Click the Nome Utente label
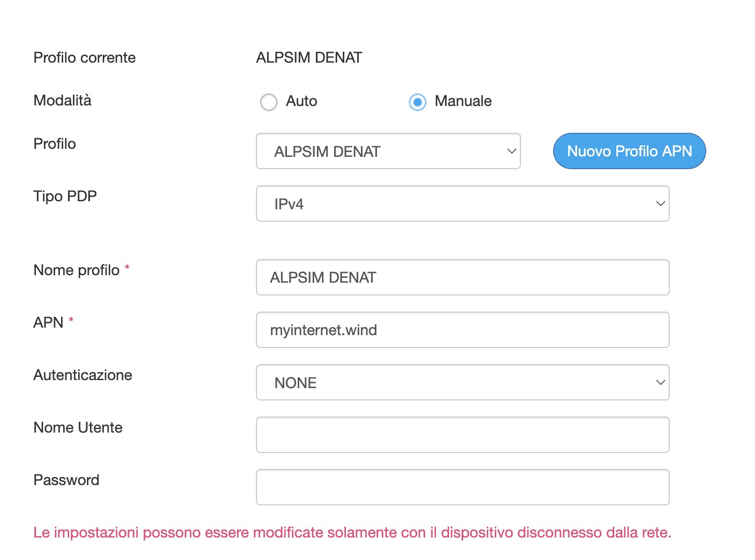Image resolution: width=755 pixels, height=560 pixels. pyautogui.click(x=78, y=428)
